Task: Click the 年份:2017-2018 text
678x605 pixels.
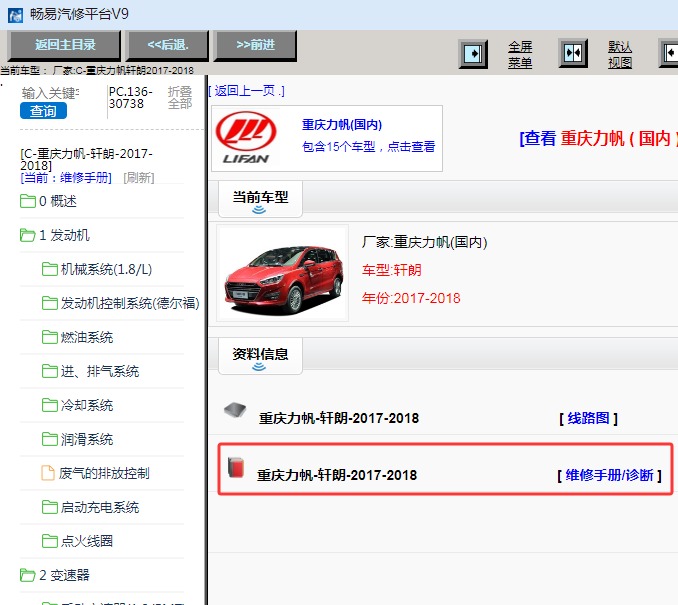Action: coord(411,298)
